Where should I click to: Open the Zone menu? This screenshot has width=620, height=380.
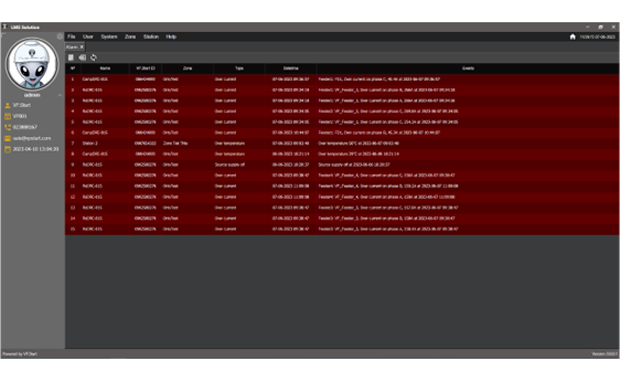(x=130, y=37)
